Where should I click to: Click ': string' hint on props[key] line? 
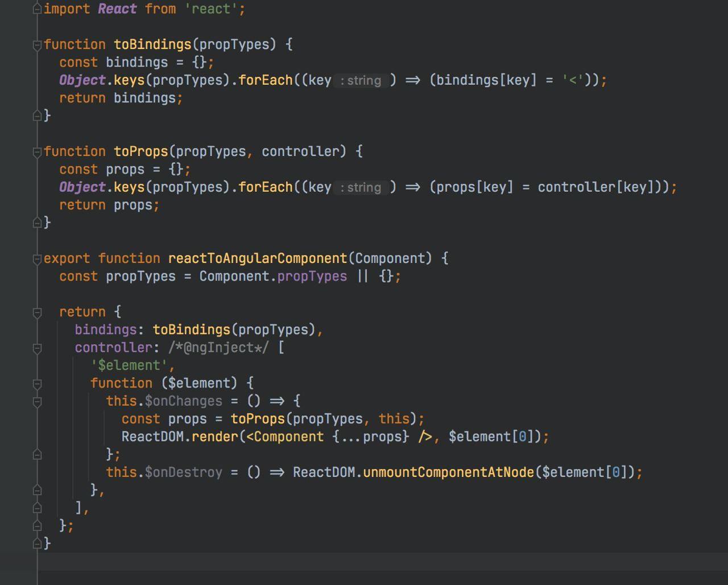coord(361,187)
